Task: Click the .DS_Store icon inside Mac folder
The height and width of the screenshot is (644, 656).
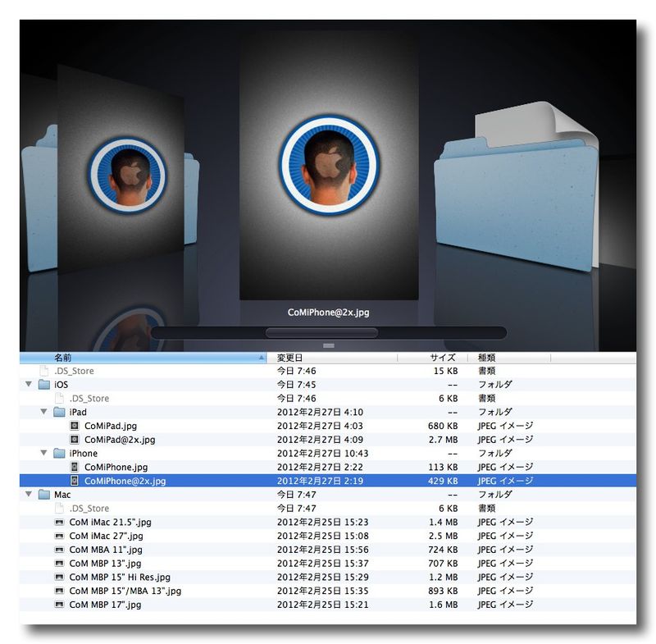Action: [59, 509]
